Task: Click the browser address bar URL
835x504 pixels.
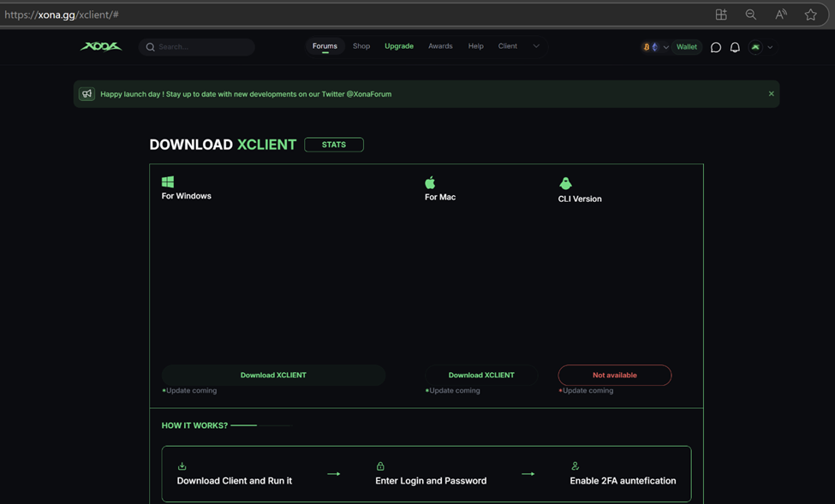Action: 62,15
